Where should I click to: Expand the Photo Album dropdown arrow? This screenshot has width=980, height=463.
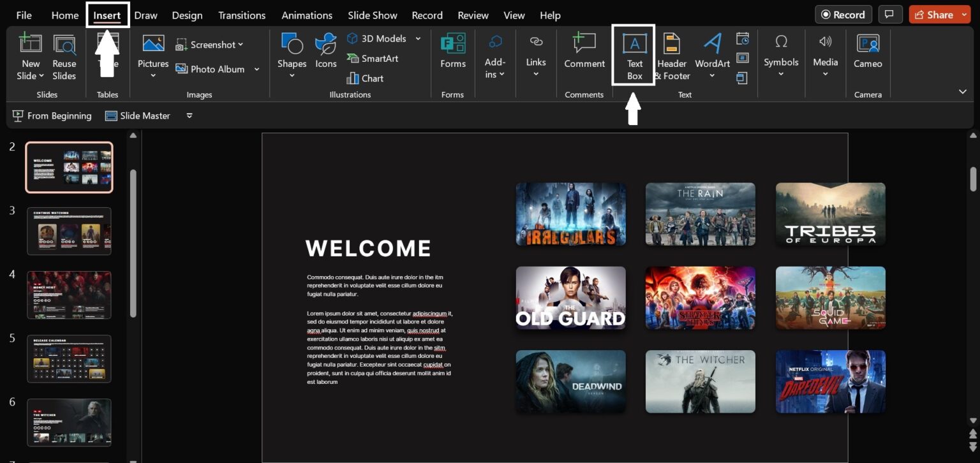(256, 69)
